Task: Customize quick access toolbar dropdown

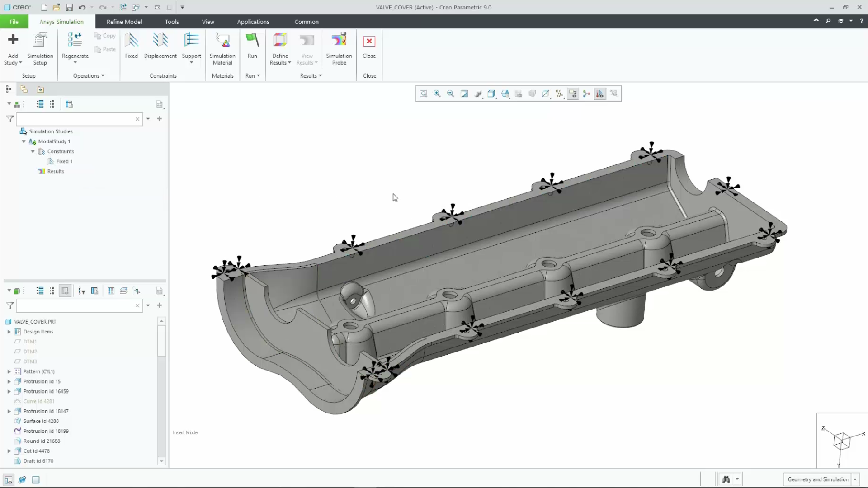Action: 182,7
